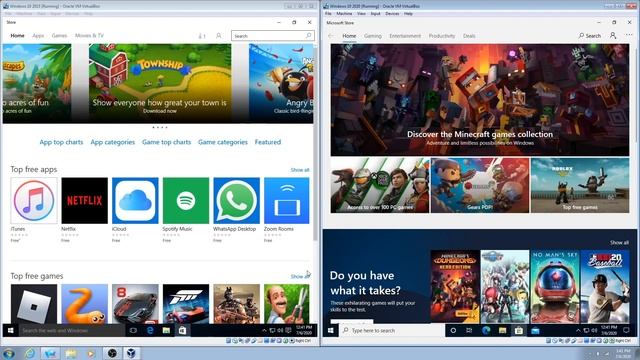Image resolution: width=640 pixels, height=360 pixels.
Task: Open the Gears POP! tile
Action: [480, 185]
